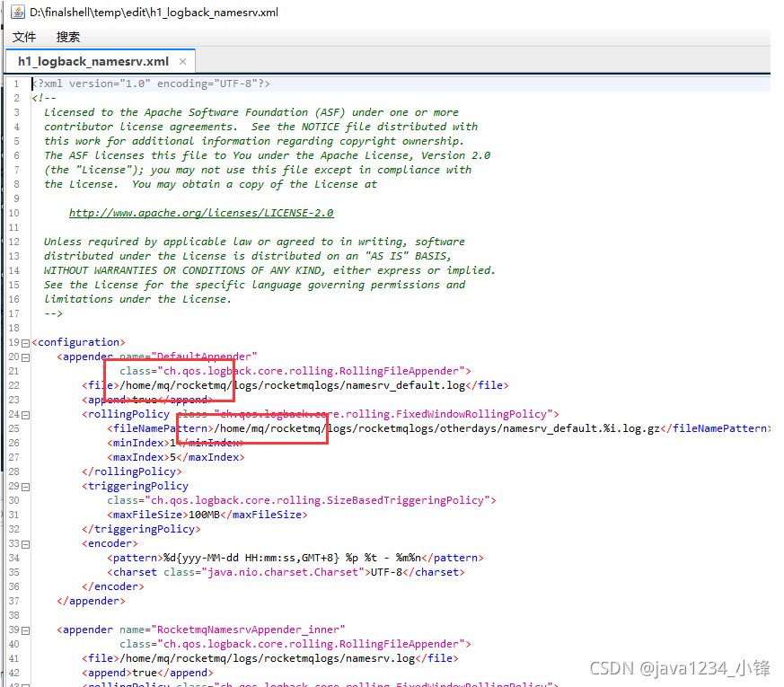The height and width of the screenshot is (687, 784).
Task: Click the append true line 42
Action: click(x=147, y=673)
